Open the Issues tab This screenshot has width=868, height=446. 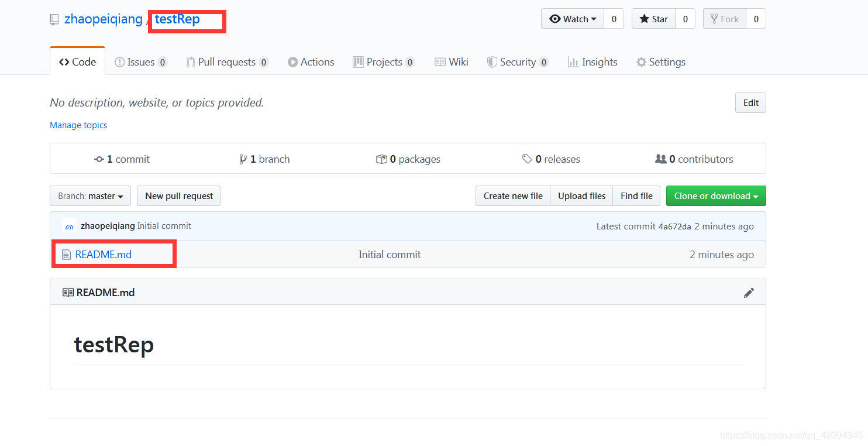tap(141, 62)
